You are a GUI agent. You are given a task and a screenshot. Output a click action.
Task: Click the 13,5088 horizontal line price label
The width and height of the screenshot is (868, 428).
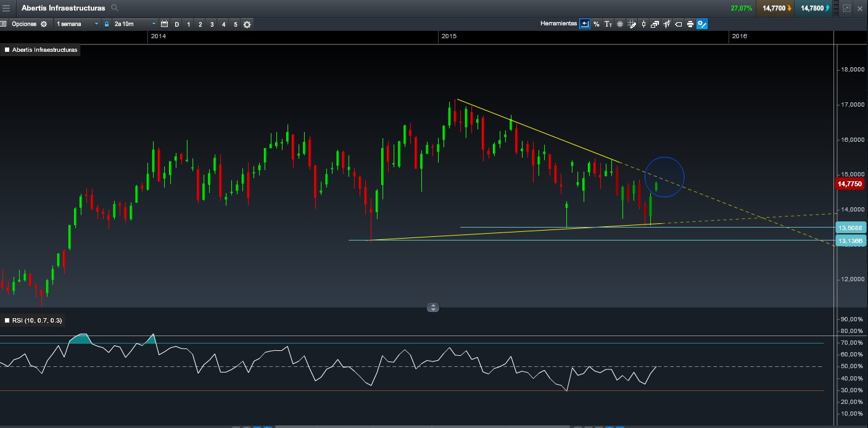(x=850, y=227)
